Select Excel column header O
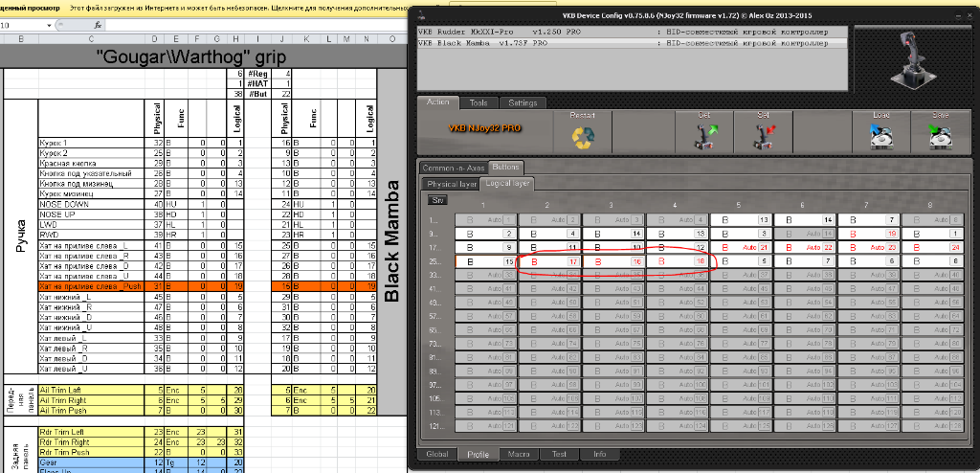This screenshot has height=473, width=980. click(x=391, y=39)
